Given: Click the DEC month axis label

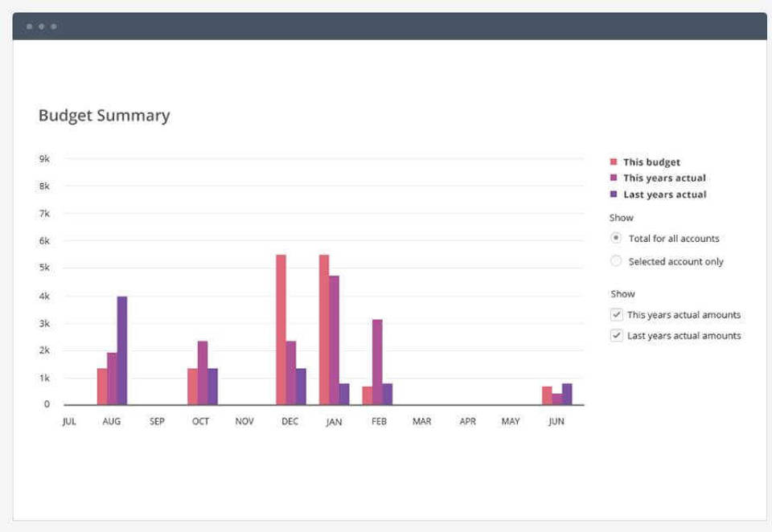Looking at the screenshot, I should click(290, 421).
